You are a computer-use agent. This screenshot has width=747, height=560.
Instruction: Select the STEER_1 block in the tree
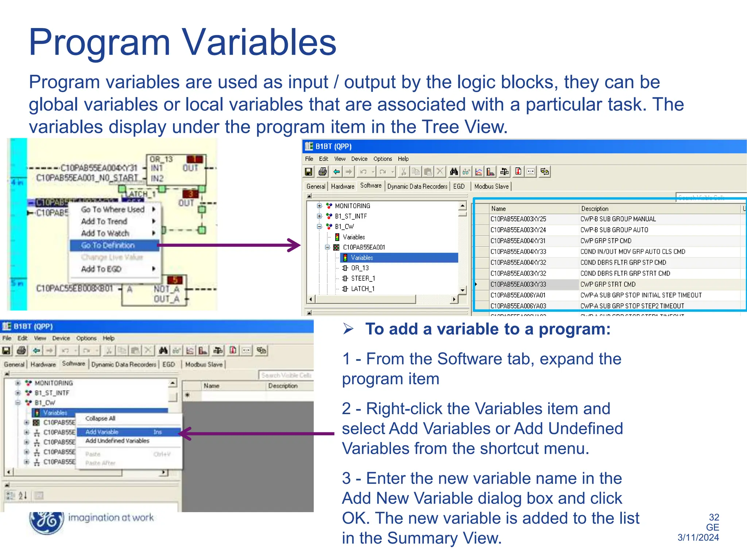(363, 279)
